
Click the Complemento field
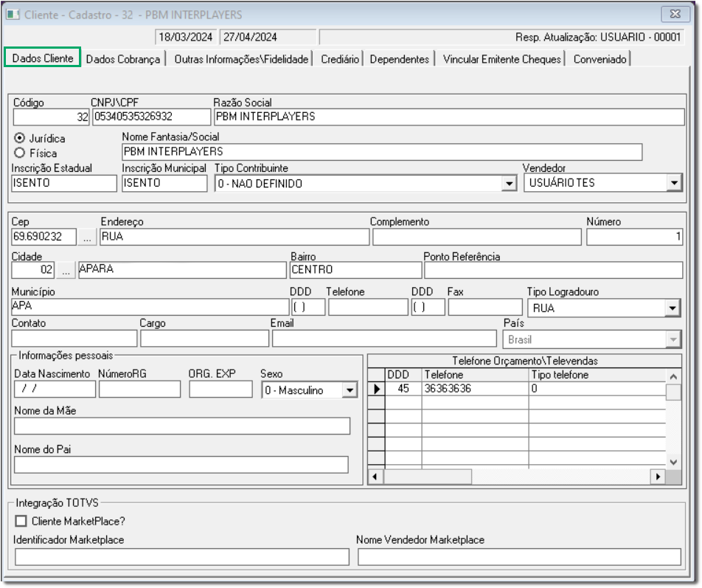tap(477, 236)
